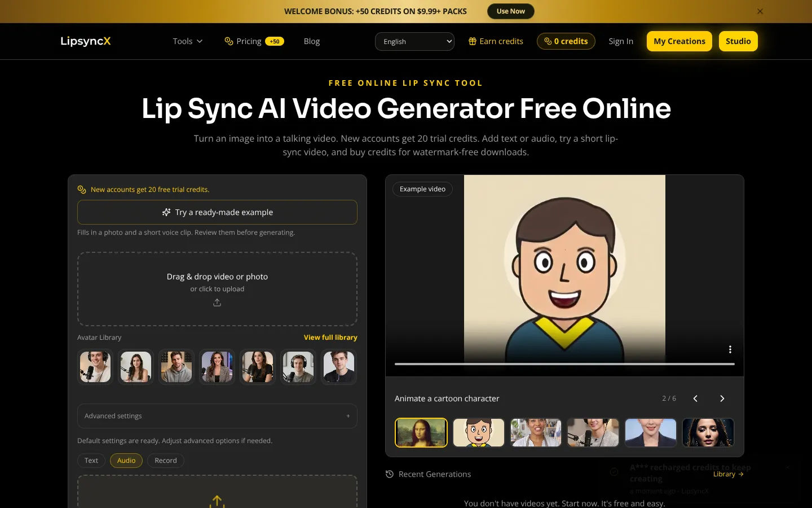Select the Mona Lisa example thumbnail
812x508 pixels.
[421, 432]
